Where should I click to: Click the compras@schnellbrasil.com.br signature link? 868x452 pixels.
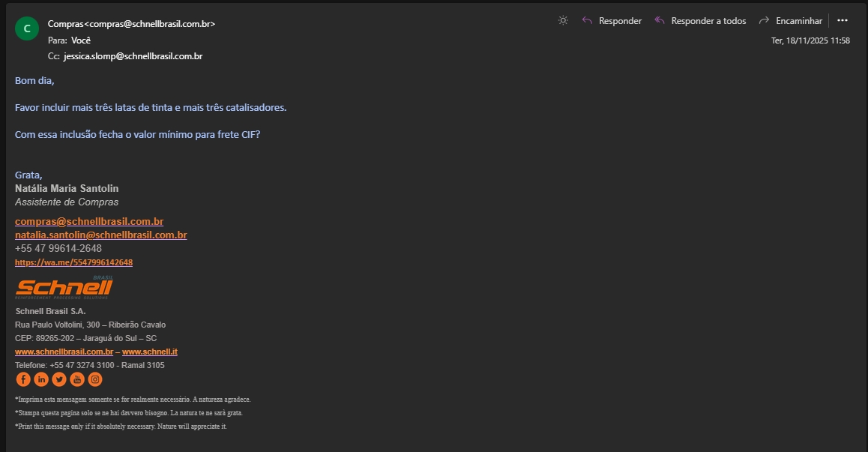point(89,221)
